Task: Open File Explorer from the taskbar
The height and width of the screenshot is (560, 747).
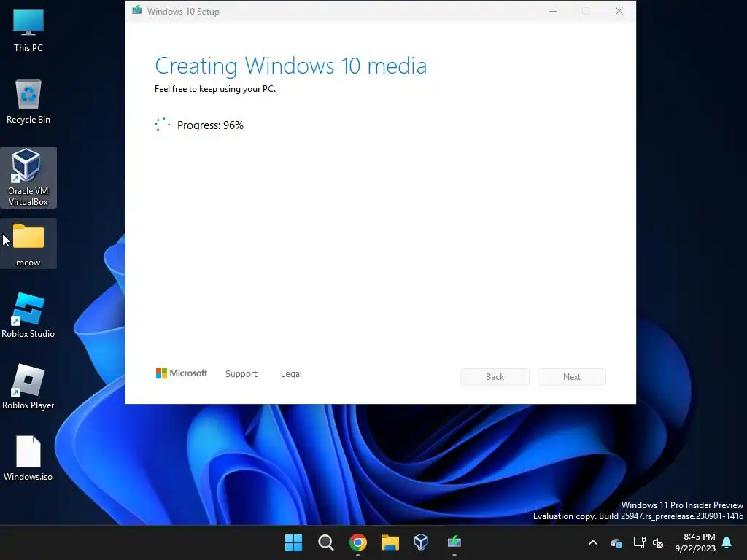Action: tap(390, 542)
